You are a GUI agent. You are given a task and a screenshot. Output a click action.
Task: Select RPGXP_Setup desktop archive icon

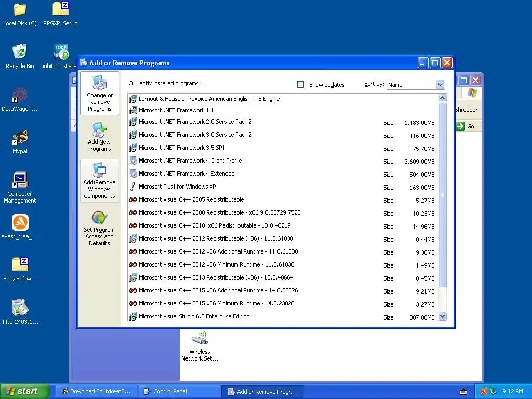point(60,15)
